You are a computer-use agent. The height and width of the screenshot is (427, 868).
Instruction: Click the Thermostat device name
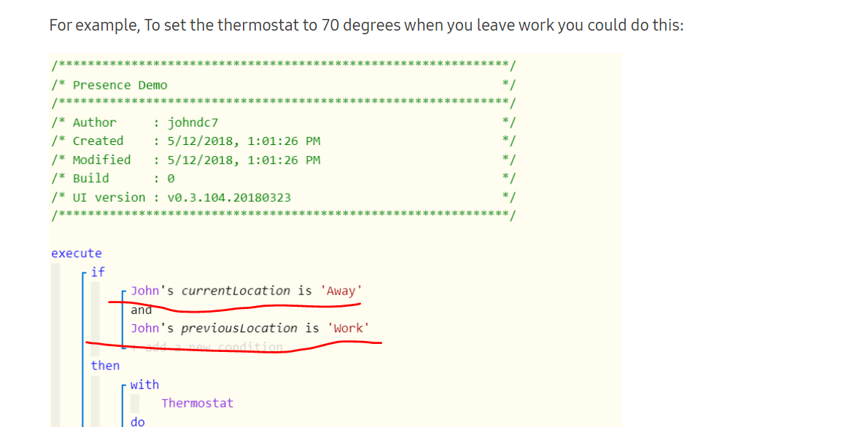(x=198, y=403)
